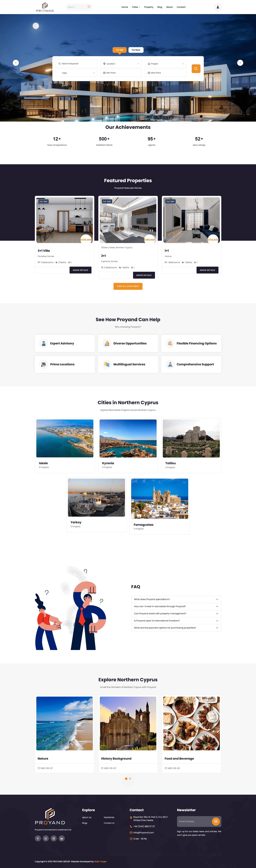This screenshot has width=256, height=868.
Task: Open the Tatlisu city thumbnail
Action: click(191, 438)
